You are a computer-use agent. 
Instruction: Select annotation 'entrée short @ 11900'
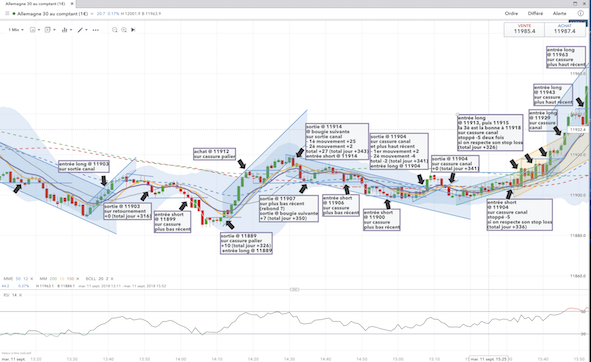[x=381, y=220]
